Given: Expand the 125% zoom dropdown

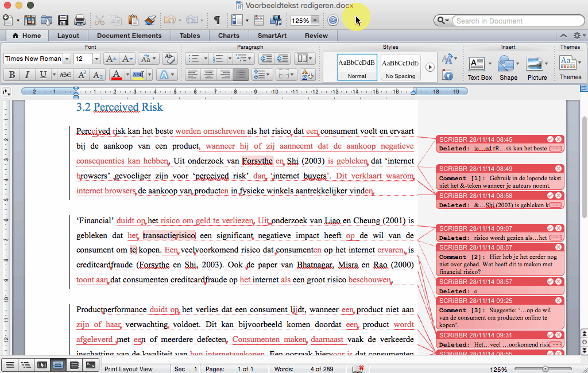Looking at the screenshot, I should [315, 21].
